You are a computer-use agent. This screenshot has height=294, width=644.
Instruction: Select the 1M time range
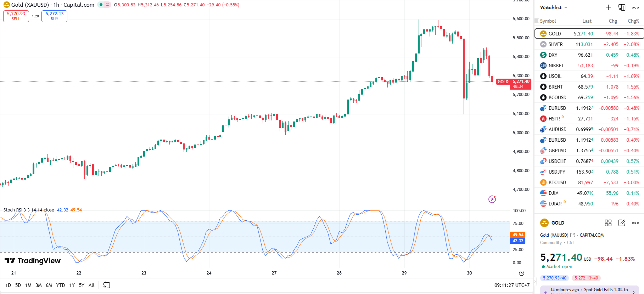tap(28, 285)
